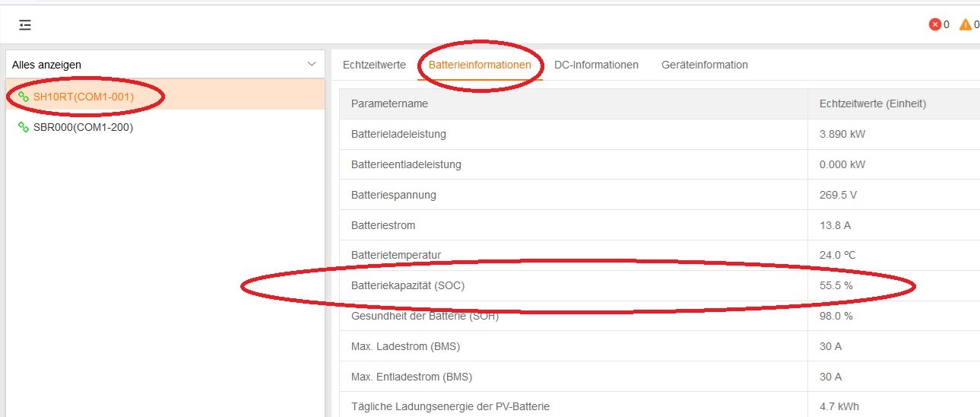Click the Max. Ladestrom (BMS) row

click(405, 346)
